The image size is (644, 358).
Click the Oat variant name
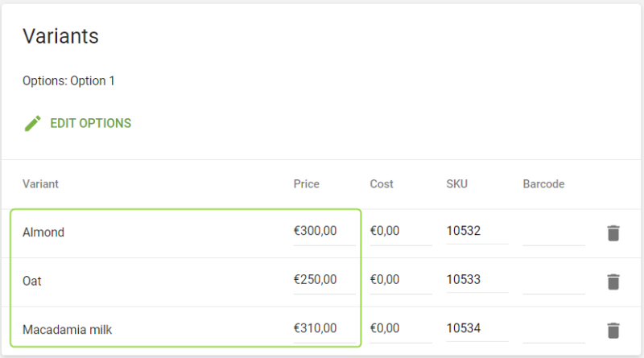(x=32, y=281)
